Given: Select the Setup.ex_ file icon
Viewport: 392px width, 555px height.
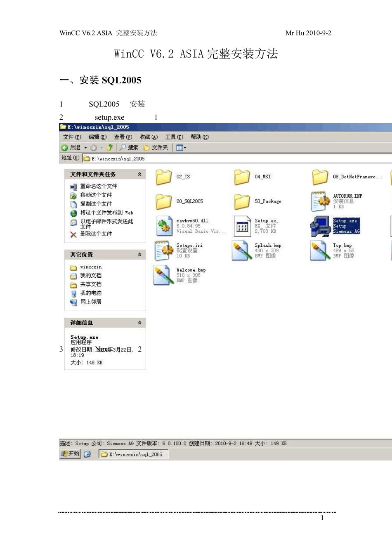Looking at the screenshot, I should point(242,226).
